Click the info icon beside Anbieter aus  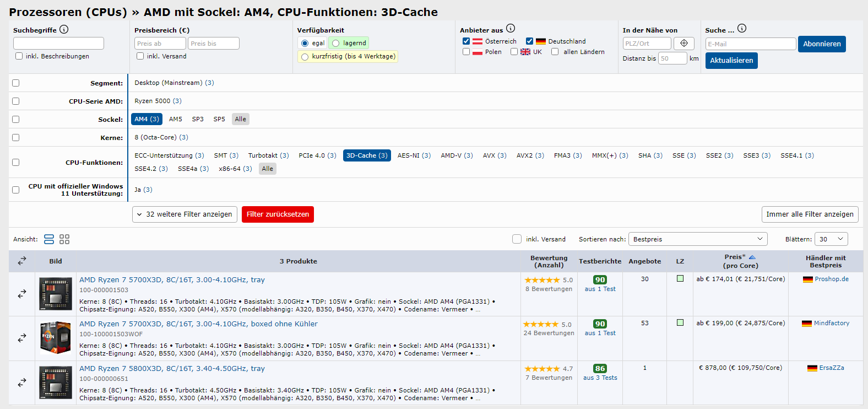(511, 28)
